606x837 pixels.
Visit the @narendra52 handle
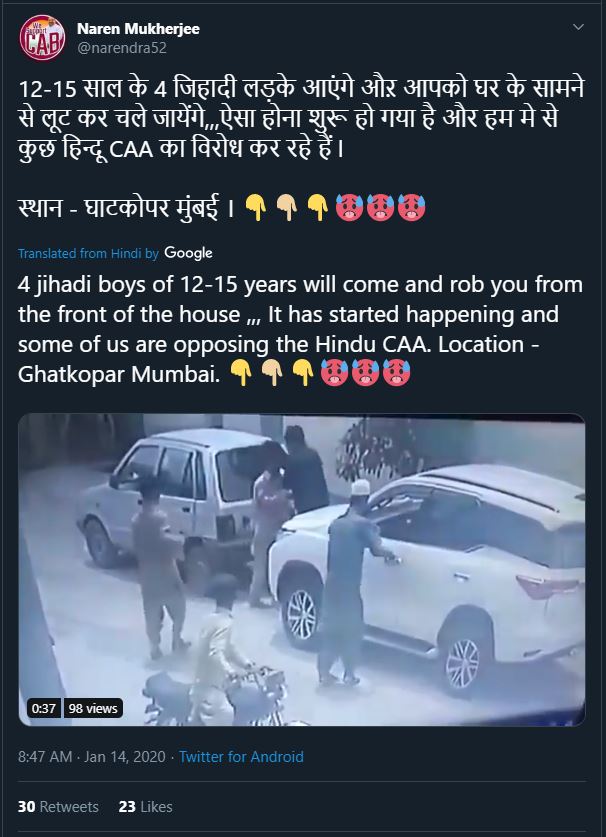pos(122,48)
